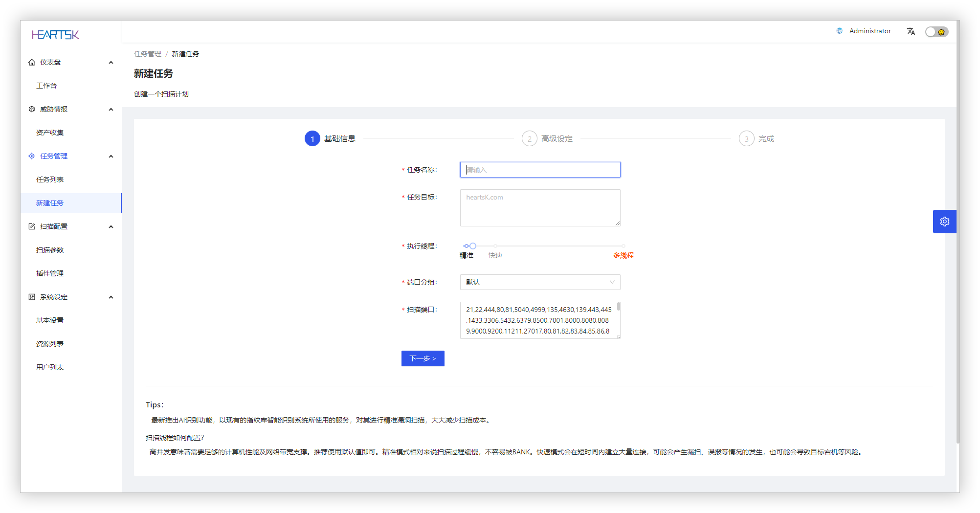Viewport: 980px width, 513px height.
Task: Click the 精准 slider label
Action: (467, 255)
